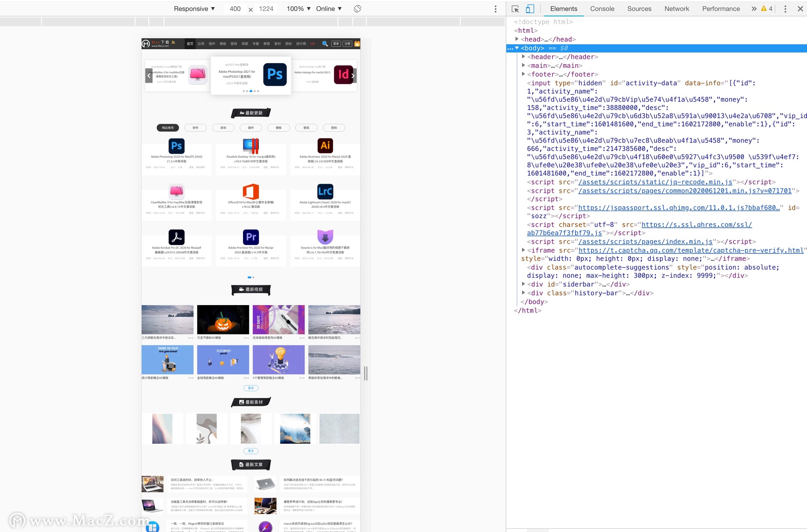Click the rotate viewport icon
This screenshot has width=807, height=532.
coord(357,9)
